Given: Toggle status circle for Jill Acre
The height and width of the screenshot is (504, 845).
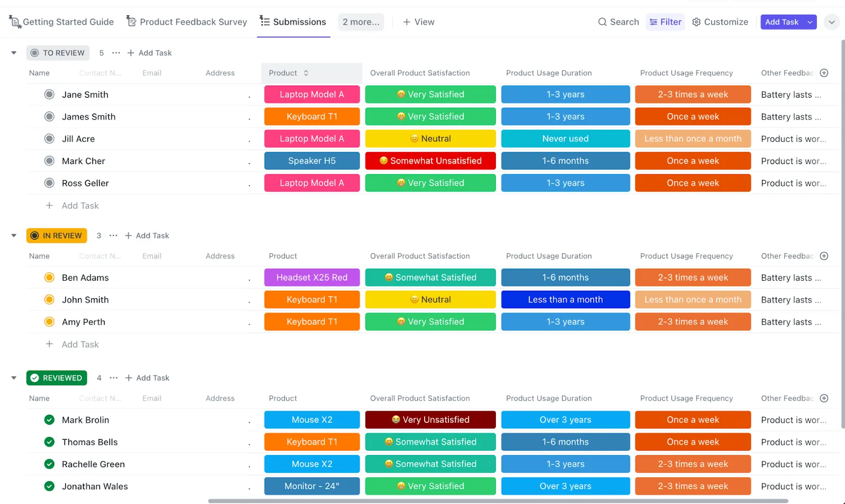Looking at the screenshot, I should pyautogui.click(x=49, y=139).
